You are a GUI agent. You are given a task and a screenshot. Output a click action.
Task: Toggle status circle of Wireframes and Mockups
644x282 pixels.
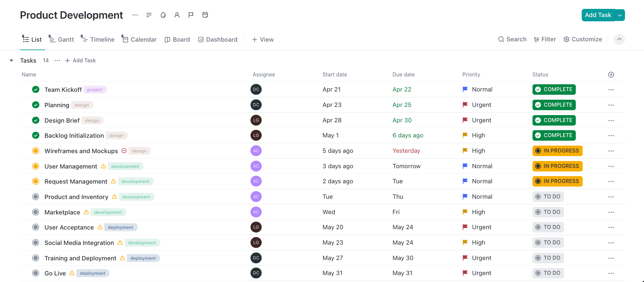click(36, 151)
